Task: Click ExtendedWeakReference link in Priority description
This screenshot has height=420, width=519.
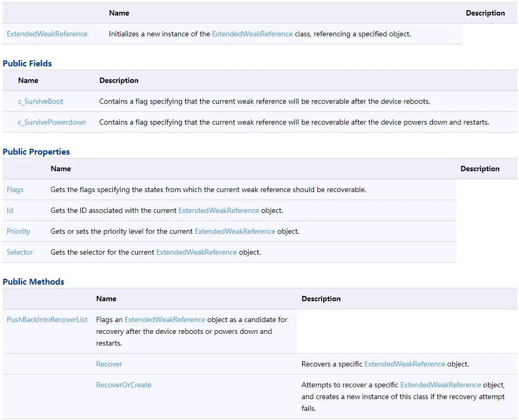Action: click(235, 231)
